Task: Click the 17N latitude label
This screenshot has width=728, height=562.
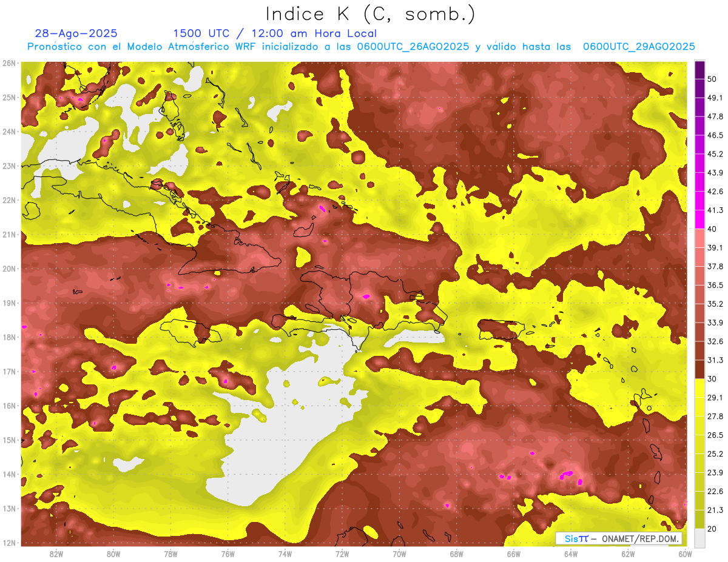Action: 10,371
